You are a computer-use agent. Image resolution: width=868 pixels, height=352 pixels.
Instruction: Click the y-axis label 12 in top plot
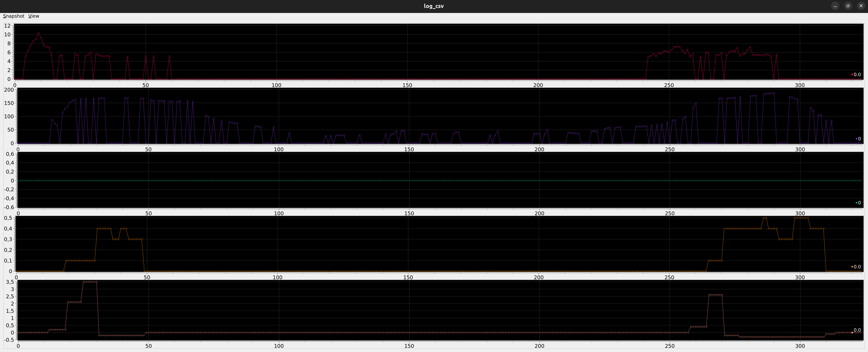tap(7, 26)
